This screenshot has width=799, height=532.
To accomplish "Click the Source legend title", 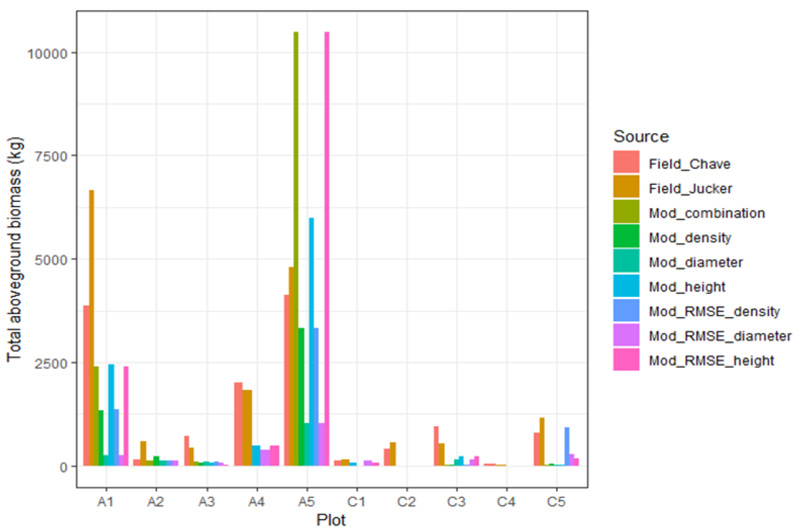I will (x=641, y=136).
